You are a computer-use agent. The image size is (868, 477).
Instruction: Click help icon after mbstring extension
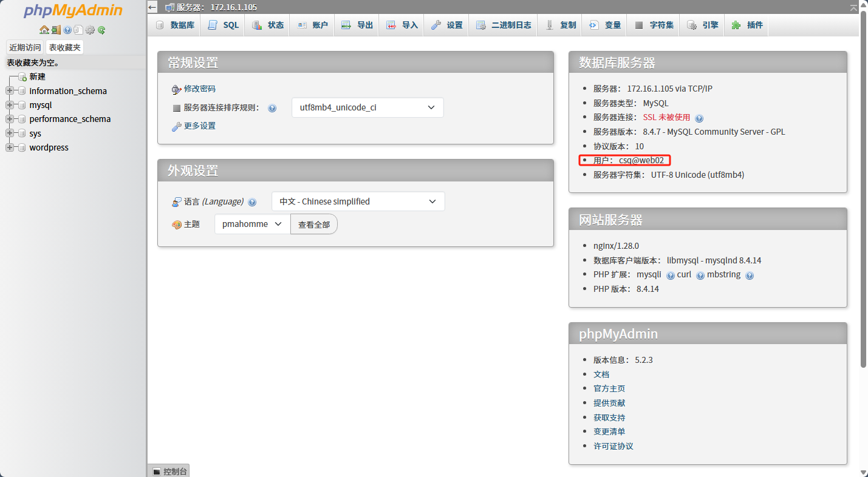[x=750, y=276]
